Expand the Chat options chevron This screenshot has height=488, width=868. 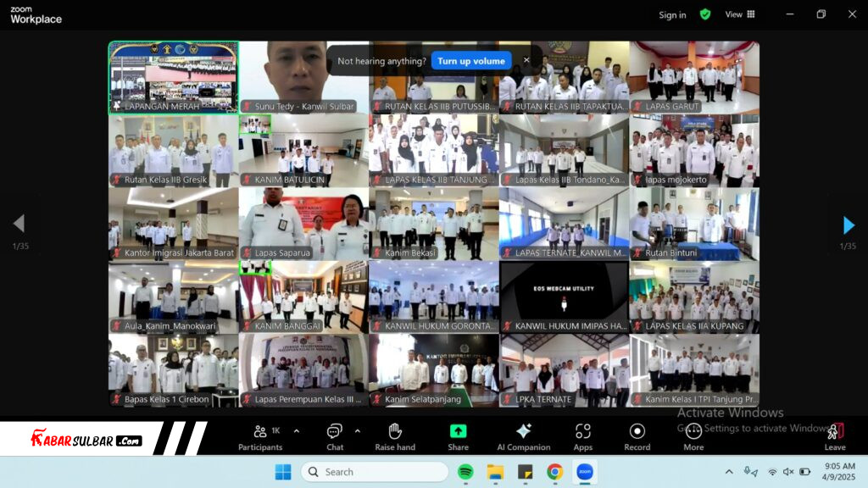pyautogui.click(x=357, y=430)
